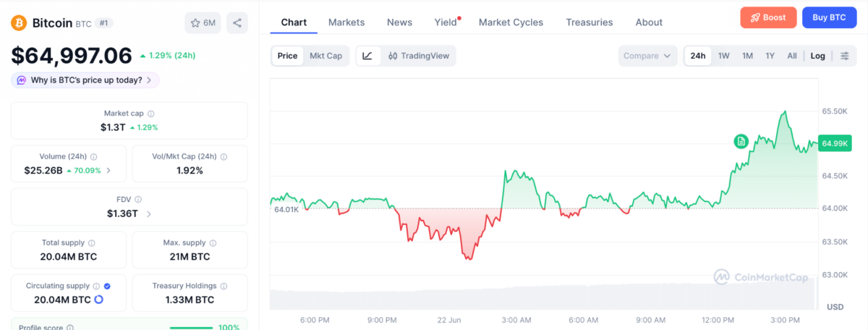The width and height of the screenshot is (868, 330).
Task: Click the 1.33M BTC treasury holdings value
Action: (x=190, y=300)
